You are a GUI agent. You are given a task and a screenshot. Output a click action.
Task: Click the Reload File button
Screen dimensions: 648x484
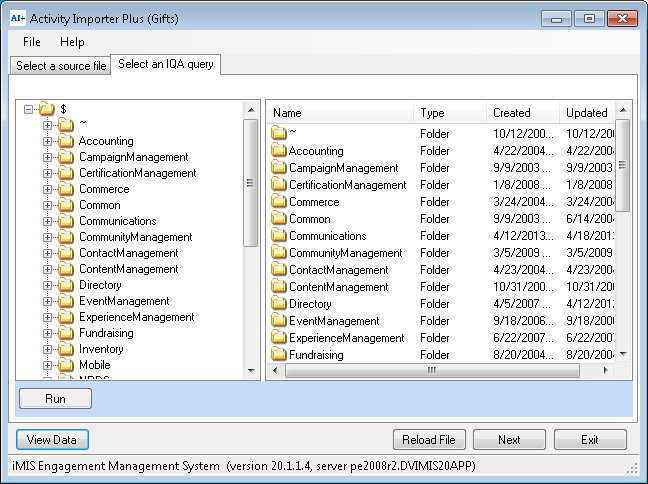[428, 440]
